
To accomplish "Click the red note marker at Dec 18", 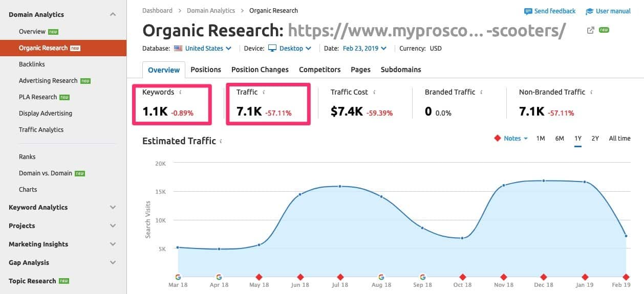I will click(544, 277).
